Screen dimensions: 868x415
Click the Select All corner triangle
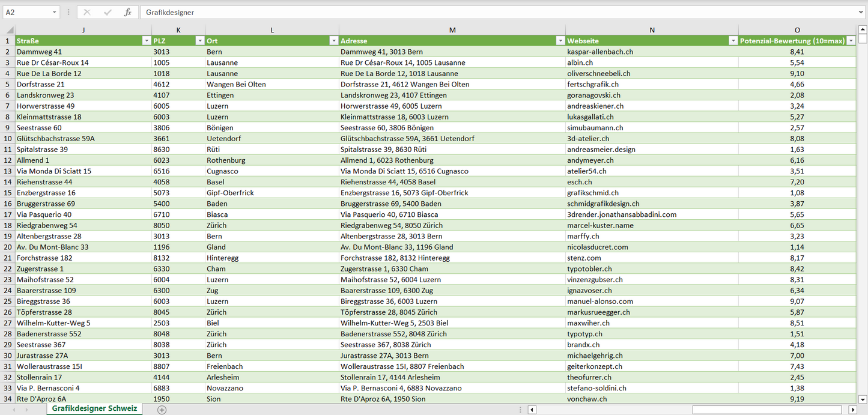point(10,30)
